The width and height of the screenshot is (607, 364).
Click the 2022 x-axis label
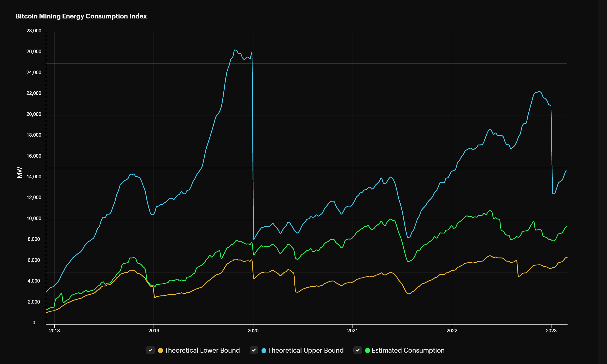[x=452, y=331]
